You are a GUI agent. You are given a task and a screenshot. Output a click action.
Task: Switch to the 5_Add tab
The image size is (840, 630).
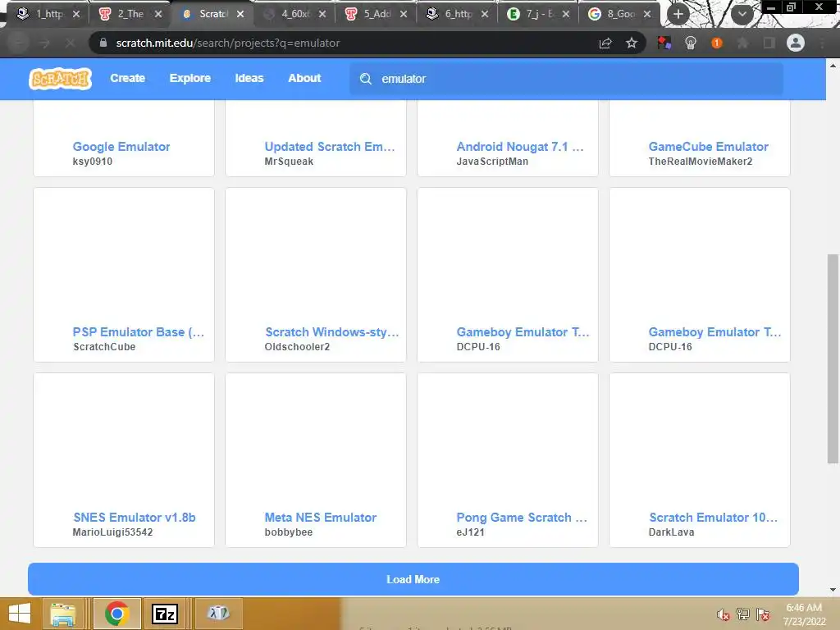pos(377,14)
